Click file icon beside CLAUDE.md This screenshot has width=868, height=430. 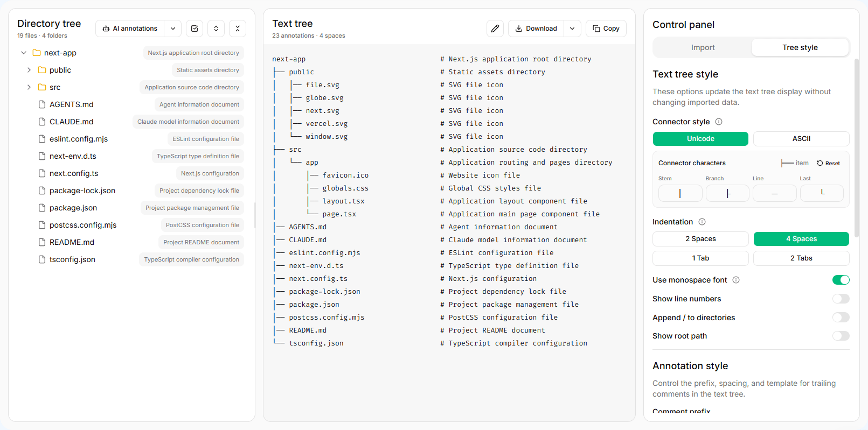tap(42, 122)
